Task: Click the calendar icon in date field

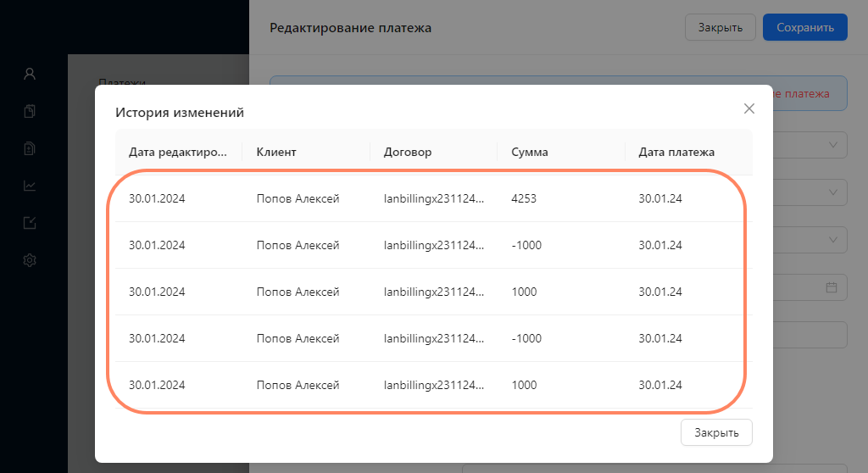Action: coord(832,287)
